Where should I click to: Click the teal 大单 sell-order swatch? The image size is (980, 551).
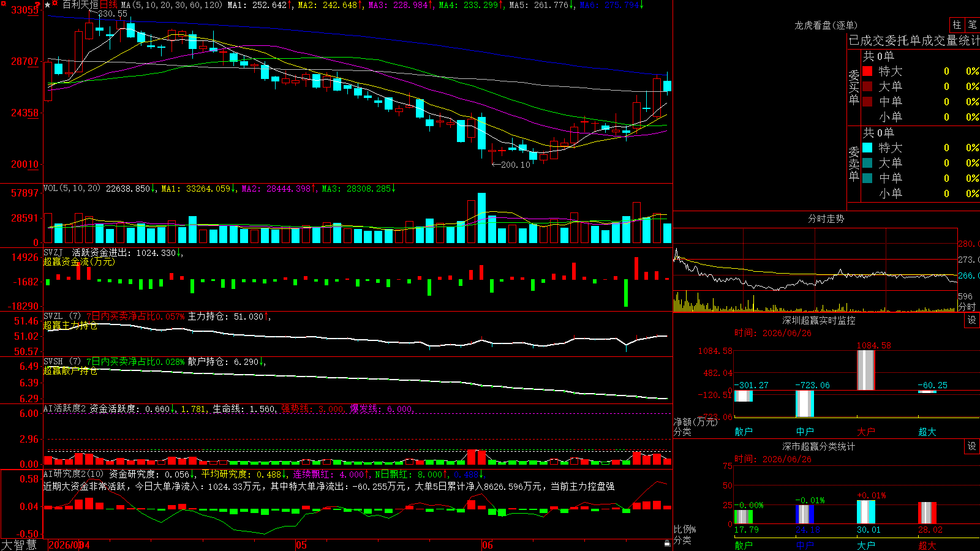click(x=867, y=163)
